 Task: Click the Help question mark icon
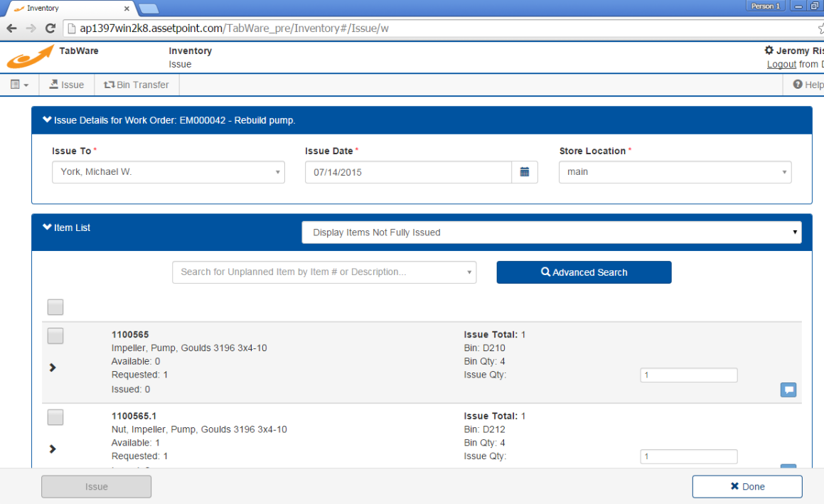point(798,84)
